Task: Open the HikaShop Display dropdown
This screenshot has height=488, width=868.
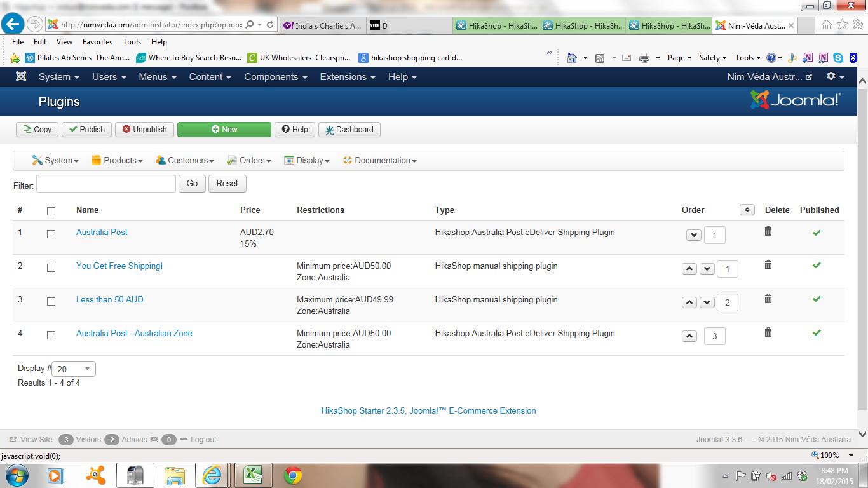Action: pos(307,161)
